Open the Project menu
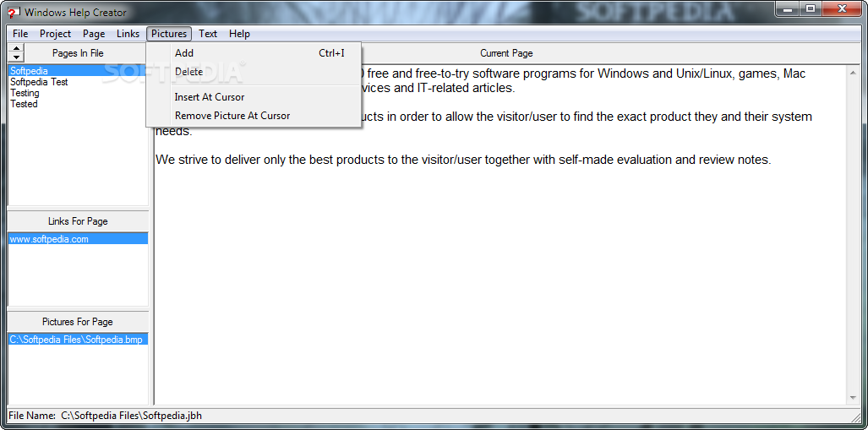 tap(55, 34)
